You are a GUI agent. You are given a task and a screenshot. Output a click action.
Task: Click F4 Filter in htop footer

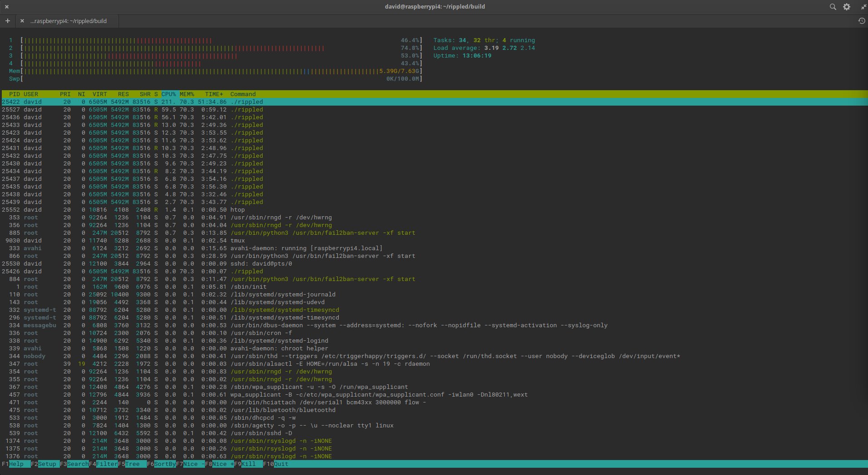tap(103, 464)
